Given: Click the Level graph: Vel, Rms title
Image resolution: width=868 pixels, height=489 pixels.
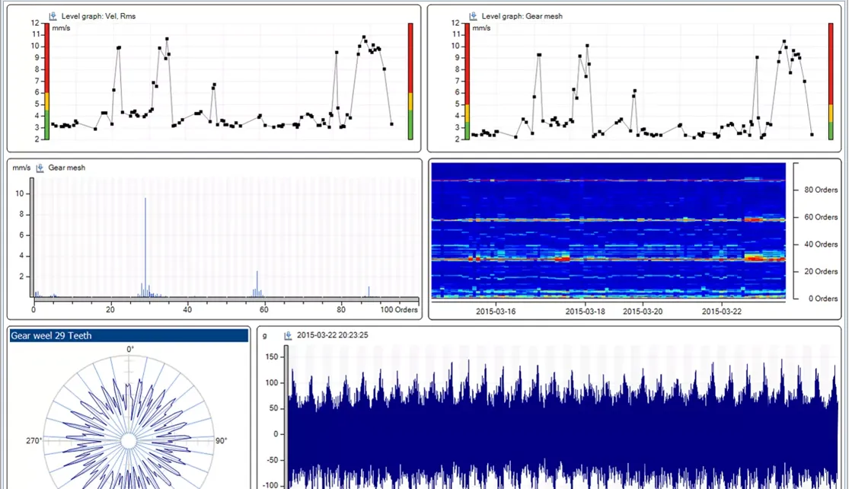Looking at the screenshot, I should point(98,16).
